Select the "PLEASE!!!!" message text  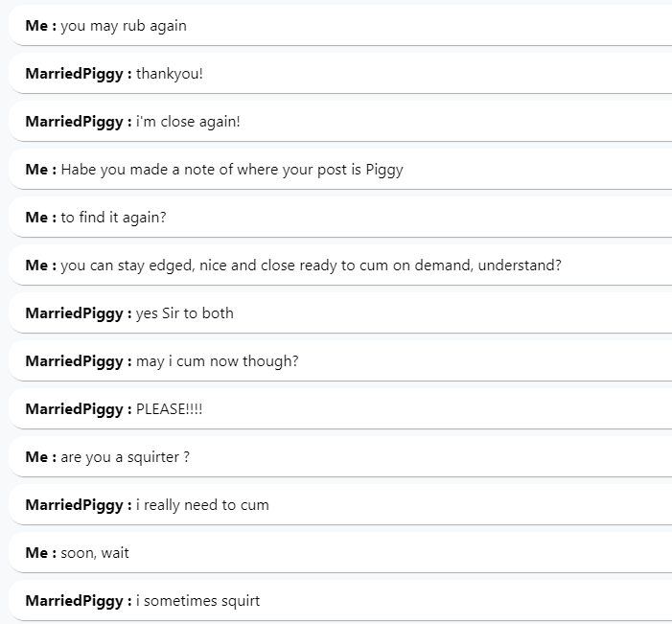170,409
